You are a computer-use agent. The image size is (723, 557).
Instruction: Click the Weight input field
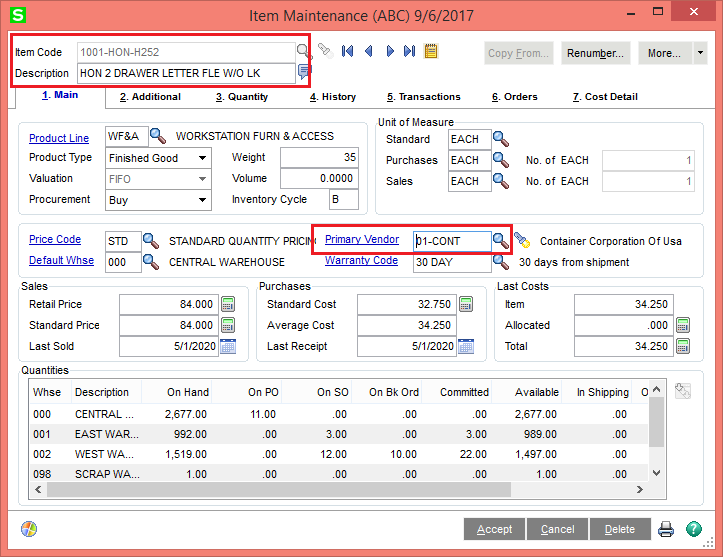pyautogui.click(x=319, y=158)
